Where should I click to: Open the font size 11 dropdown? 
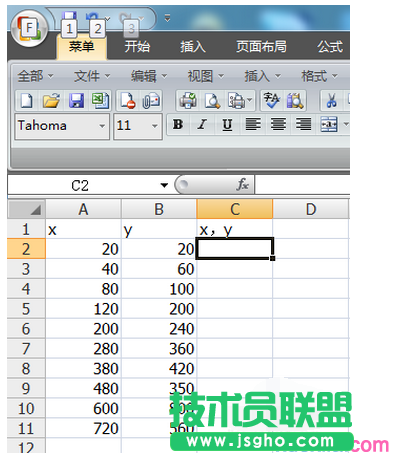(155, 126)
